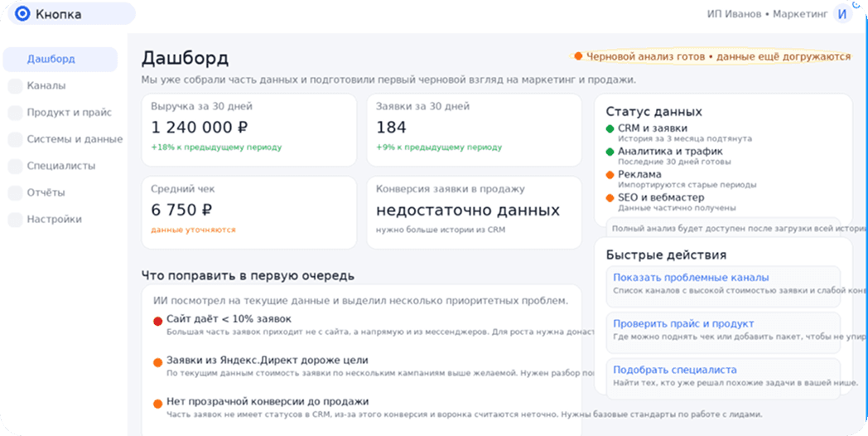
Task: Click the icon beside Отчёты
Action: (15, 192)
